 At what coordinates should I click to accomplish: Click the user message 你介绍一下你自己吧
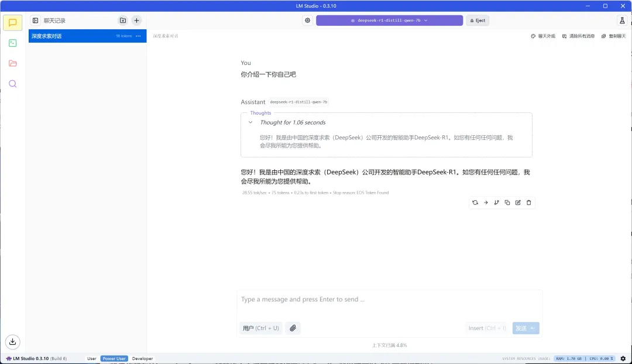pyautogui.click(x=269, y=74)
